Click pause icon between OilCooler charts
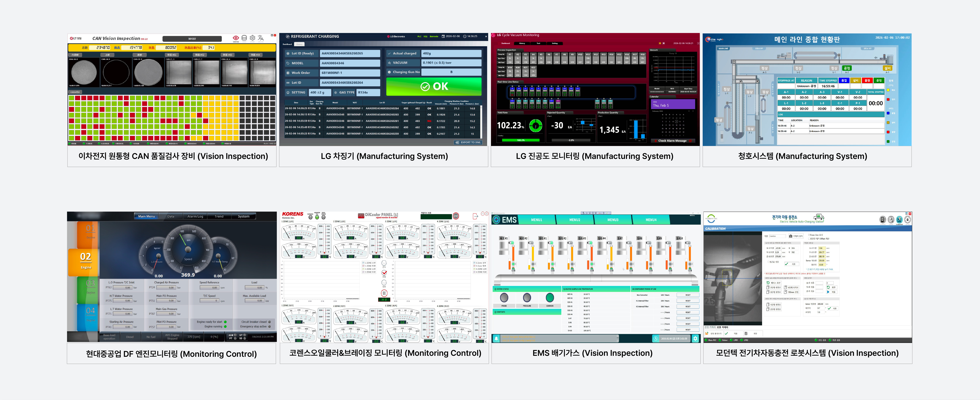 click(384, 293)
